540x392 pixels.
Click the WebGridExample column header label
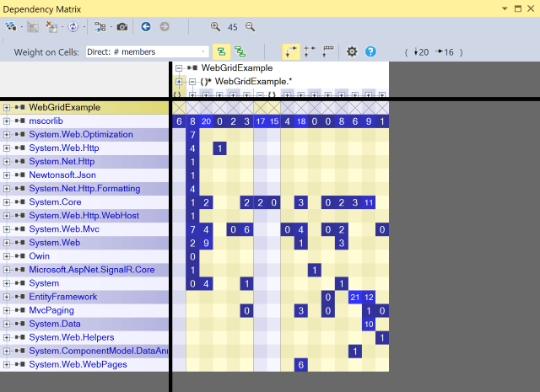pos(237,67)
